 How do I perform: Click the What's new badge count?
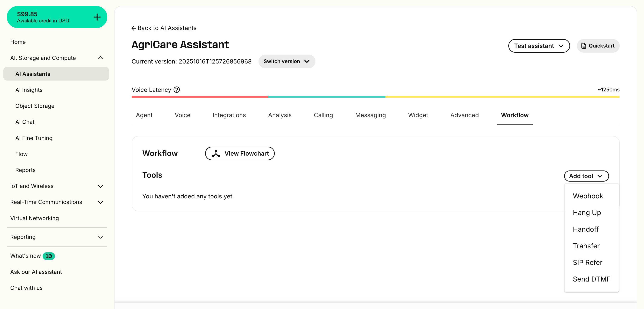49,256
